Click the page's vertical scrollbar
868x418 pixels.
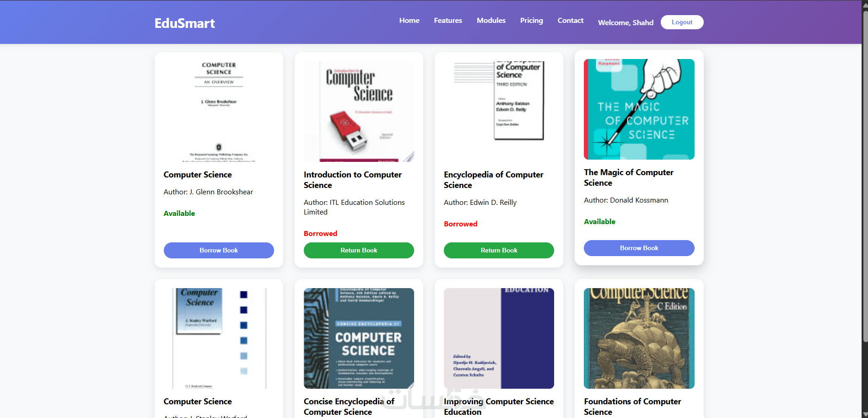click(865, 183)
